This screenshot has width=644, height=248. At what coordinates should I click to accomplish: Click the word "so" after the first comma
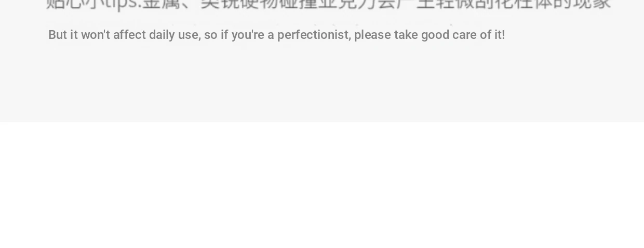tap(210, 35)
